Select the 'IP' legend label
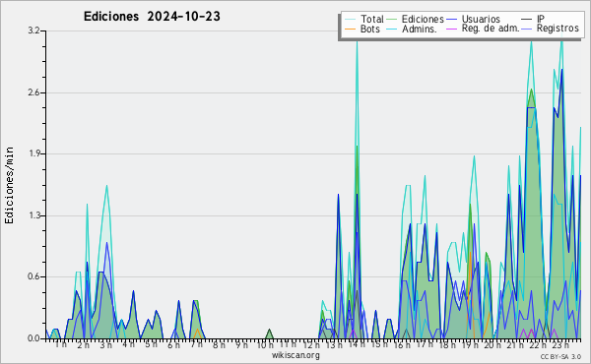Viewport: 591px width, 364px height. (541, 19)
